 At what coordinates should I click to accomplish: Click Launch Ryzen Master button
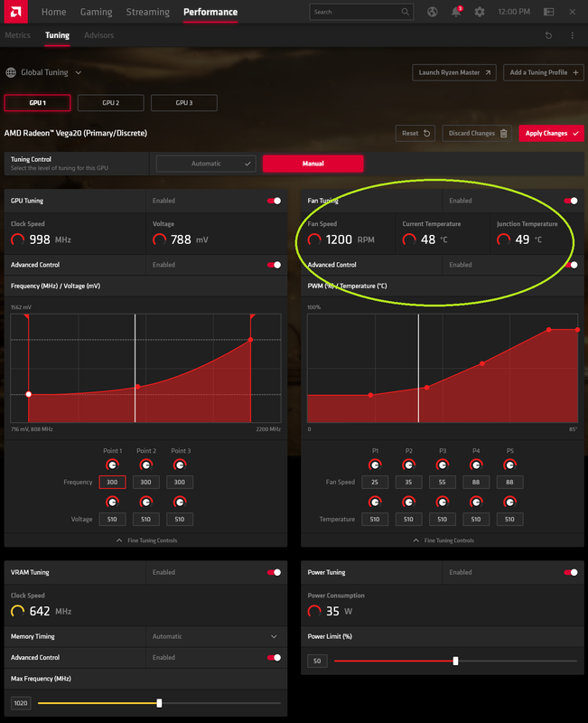click(454, 72)
